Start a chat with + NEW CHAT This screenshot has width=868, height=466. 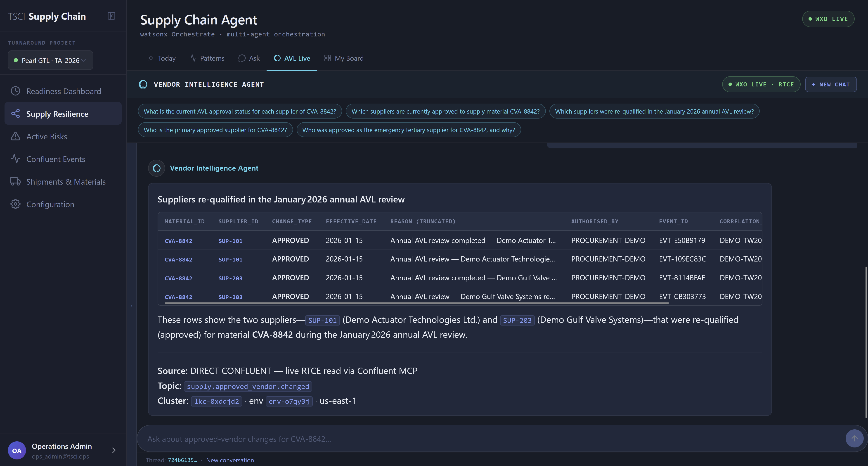(831, 84)
